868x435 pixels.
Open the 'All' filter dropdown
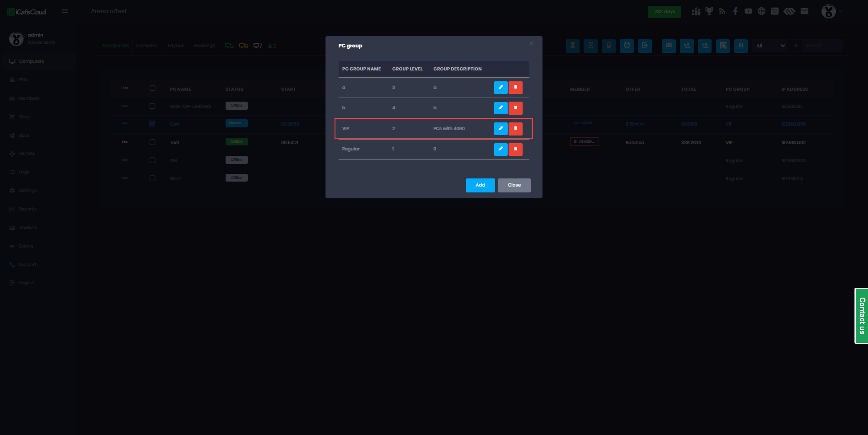tap(770, 46)
